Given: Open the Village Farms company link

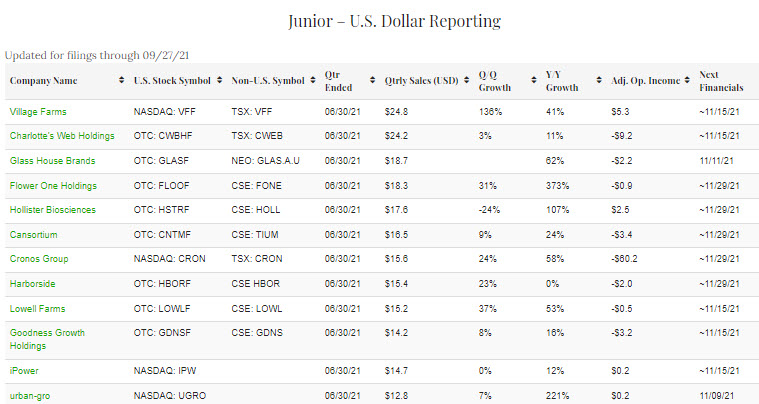Looking at the screenshot, I should 38,111.
